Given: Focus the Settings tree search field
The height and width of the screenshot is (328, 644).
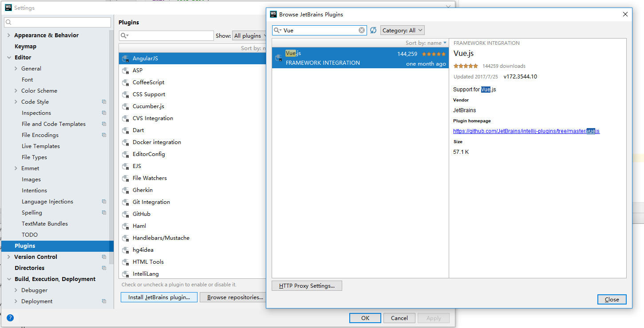Looking at the screenshot, I should click(58, 22).
